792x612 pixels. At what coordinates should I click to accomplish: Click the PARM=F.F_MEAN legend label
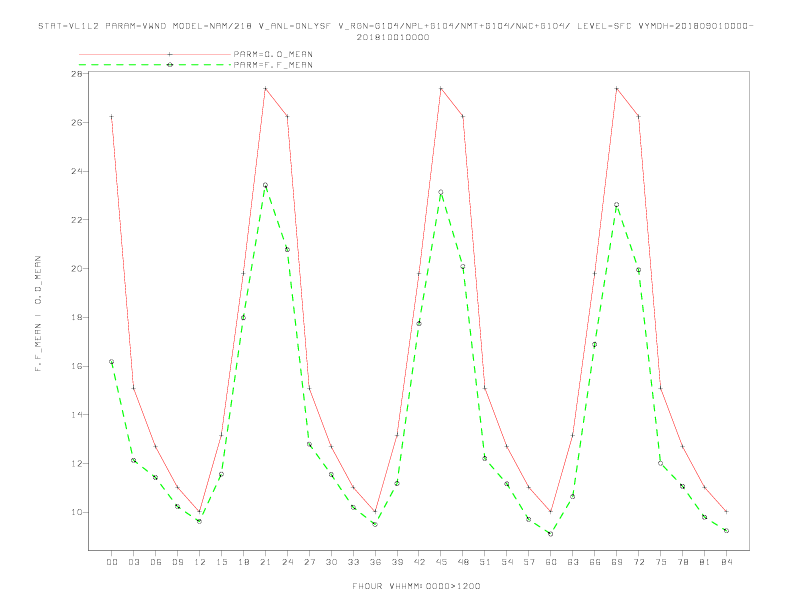(x=273, y=65)
